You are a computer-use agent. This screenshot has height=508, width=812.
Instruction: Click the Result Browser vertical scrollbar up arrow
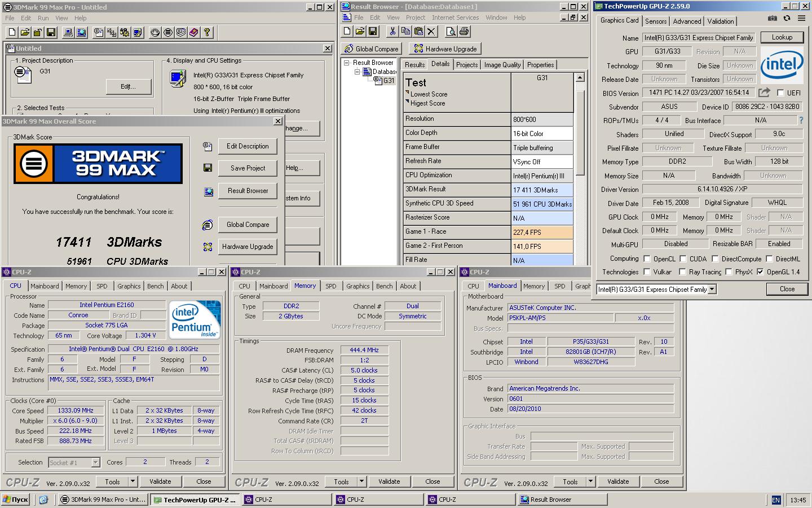pos(580,78)
